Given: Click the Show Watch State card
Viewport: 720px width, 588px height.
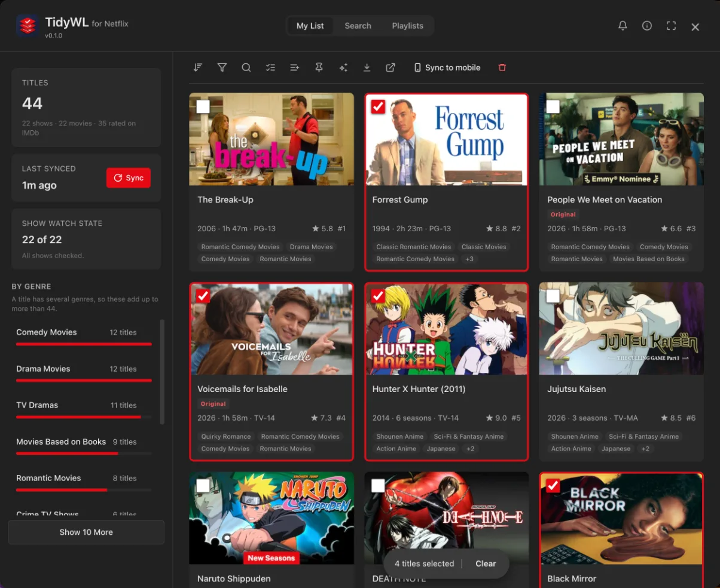Looking at the screenshot, I should click(86, 238).
